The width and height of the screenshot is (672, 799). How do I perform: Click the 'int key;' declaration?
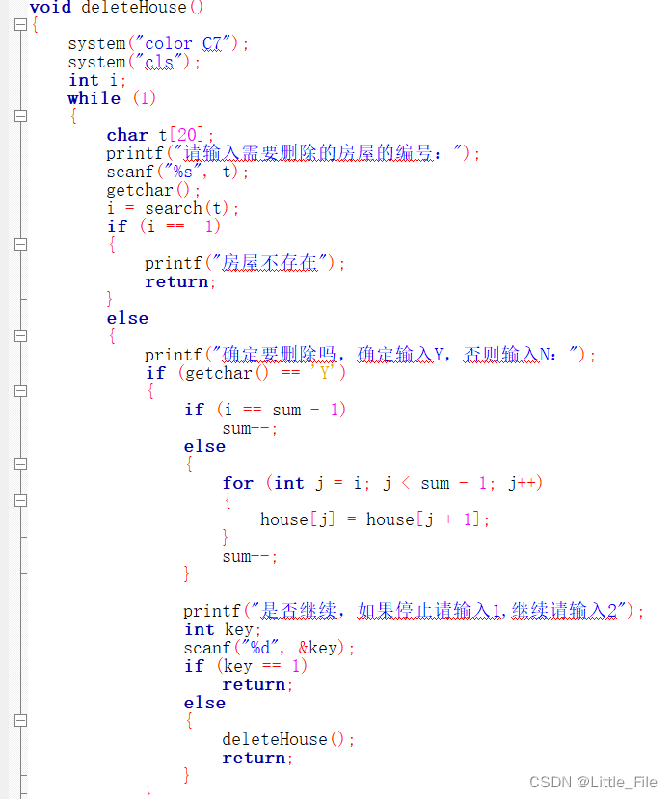(223, 629)
